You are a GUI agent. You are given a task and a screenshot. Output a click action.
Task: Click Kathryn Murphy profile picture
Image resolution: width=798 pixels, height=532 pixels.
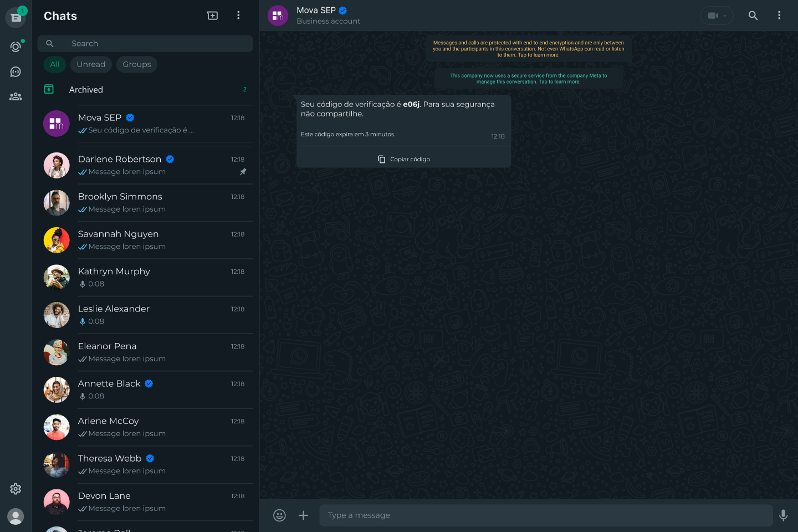pos(57,278)
